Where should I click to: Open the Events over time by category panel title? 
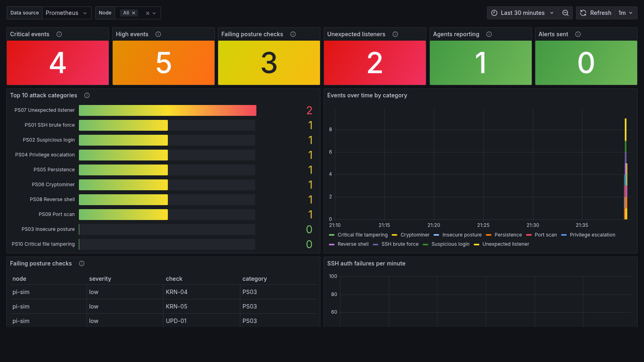367,95
